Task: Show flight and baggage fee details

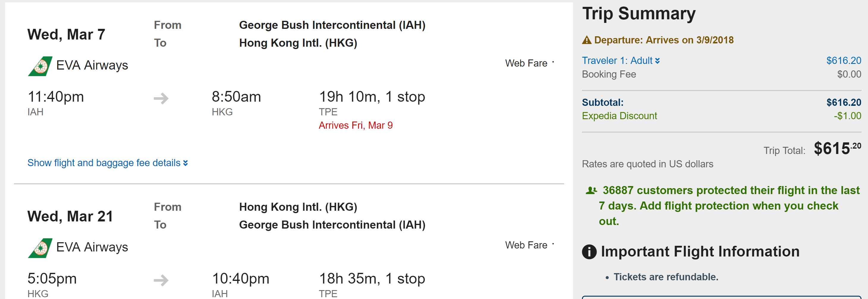Action: 107,163
